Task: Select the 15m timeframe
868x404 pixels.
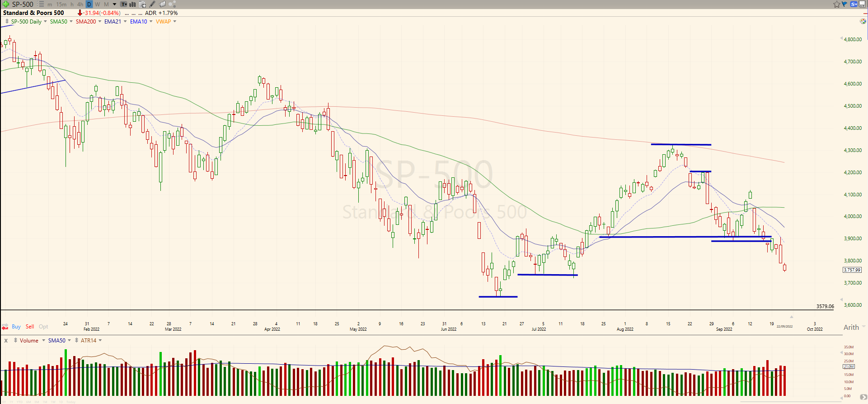Action: point(61,5)
